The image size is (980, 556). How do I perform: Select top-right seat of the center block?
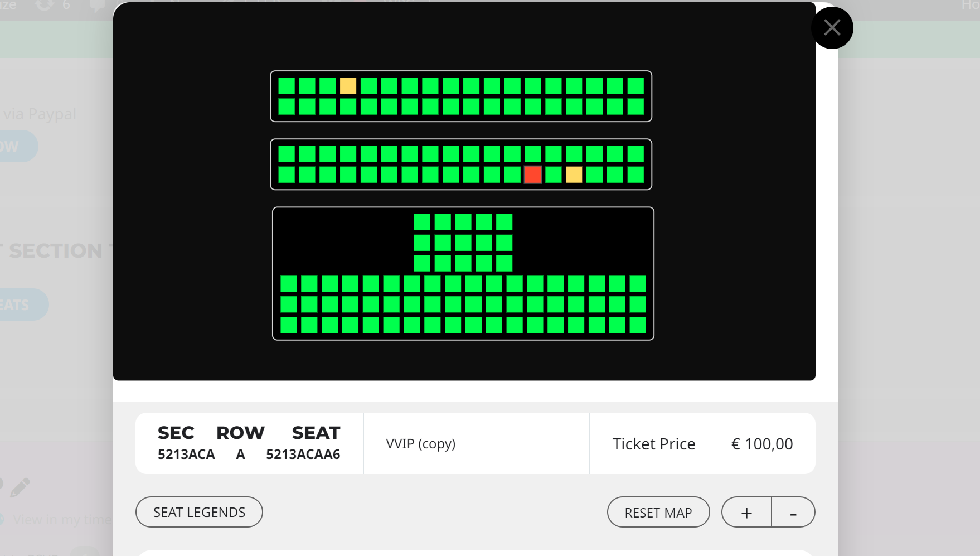pyautogui.click(x=504, y=222)
